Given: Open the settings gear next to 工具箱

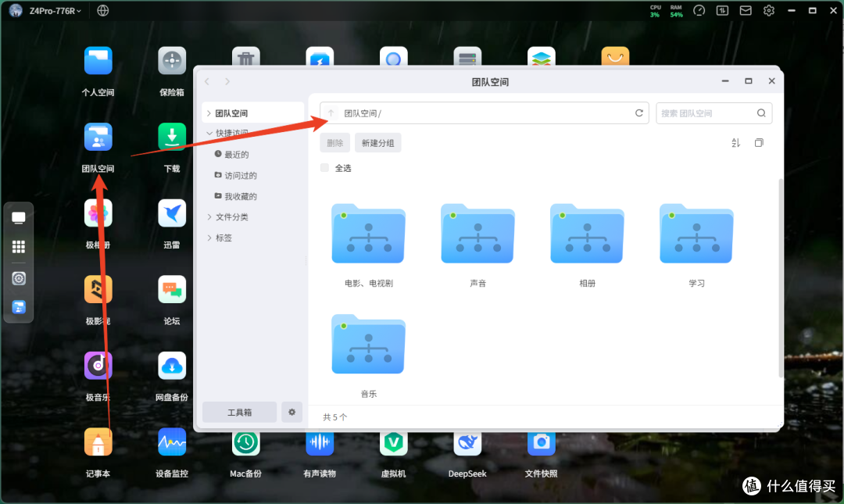Looking at the screenshot, I should click(291, 412).
